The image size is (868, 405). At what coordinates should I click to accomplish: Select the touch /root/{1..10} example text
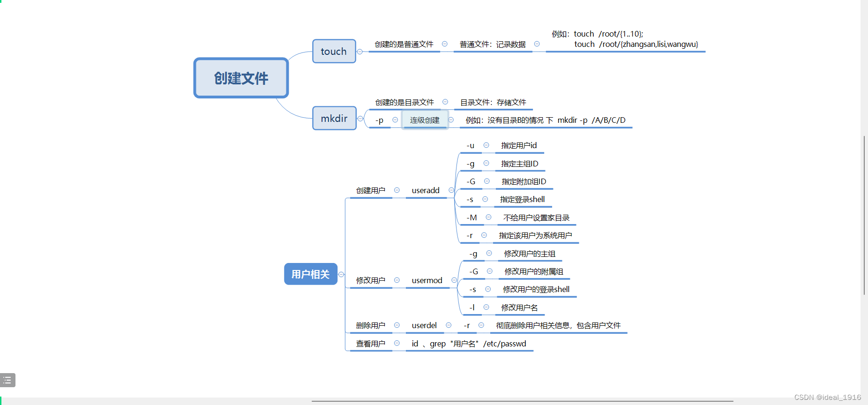click(625, 39)
